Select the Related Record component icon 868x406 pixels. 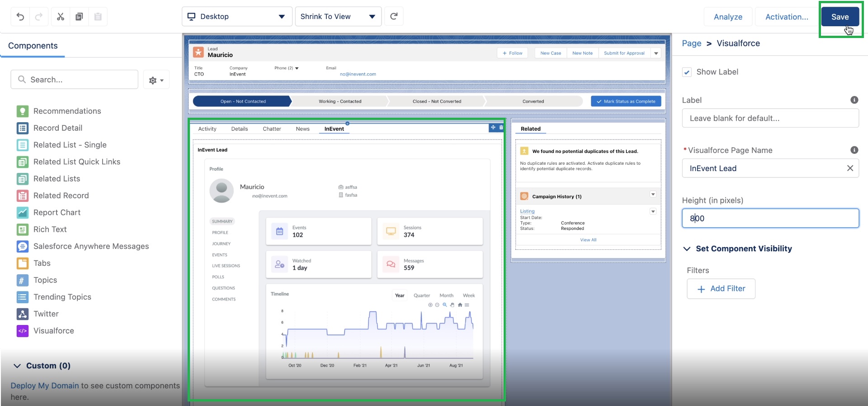pos(23,196)
